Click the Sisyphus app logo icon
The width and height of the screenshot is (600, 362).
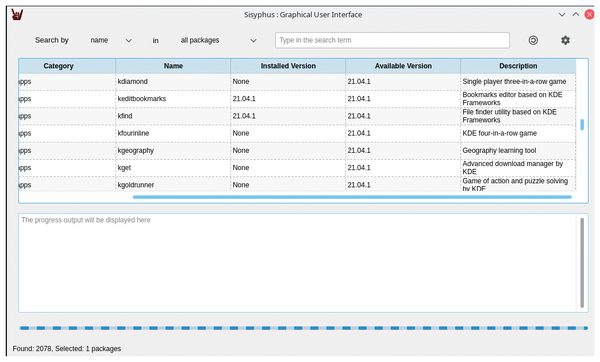(17, 15)
